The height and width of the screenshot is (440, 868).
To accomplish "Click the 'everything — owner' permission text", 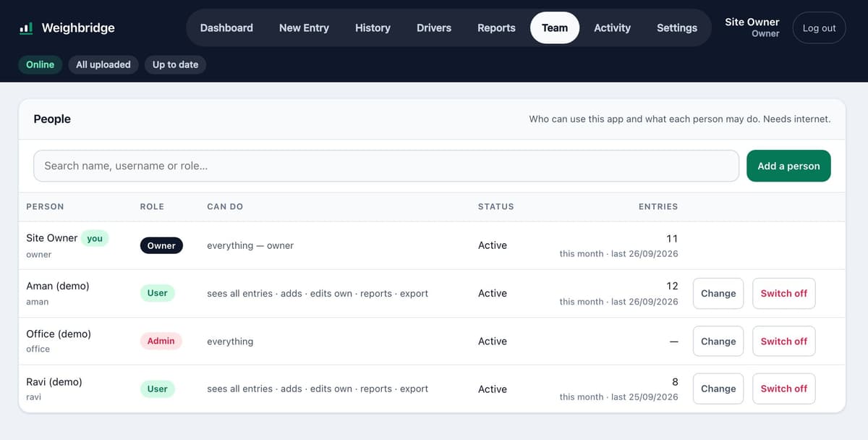I will click(x=250, y=245).
